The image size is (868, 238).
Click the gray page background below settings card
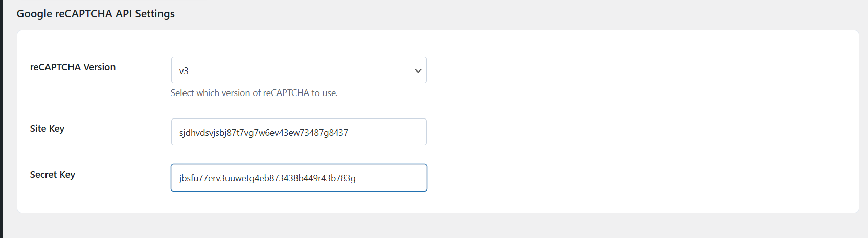click(435, 226)
